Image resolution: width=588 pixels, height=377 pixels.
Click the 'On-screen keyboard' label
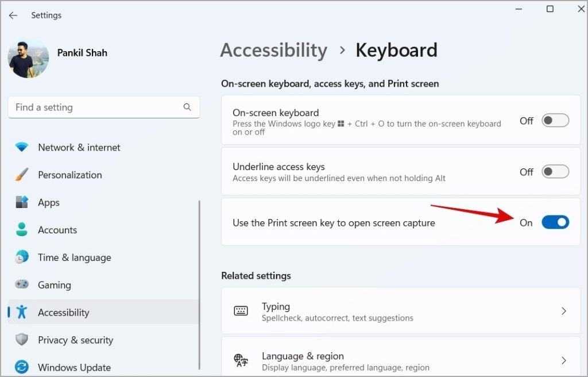(276, 113)
